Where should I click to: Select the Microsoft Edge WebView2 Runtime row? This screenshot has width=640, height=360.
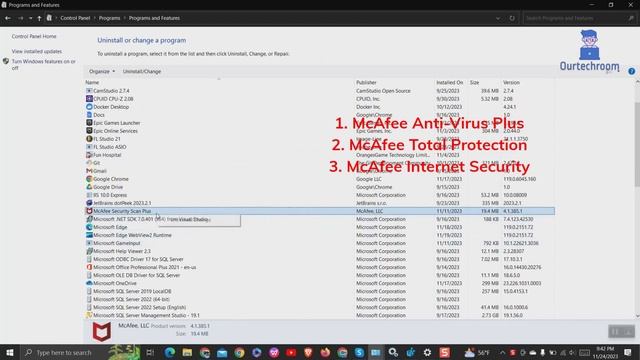pos(320,235)
